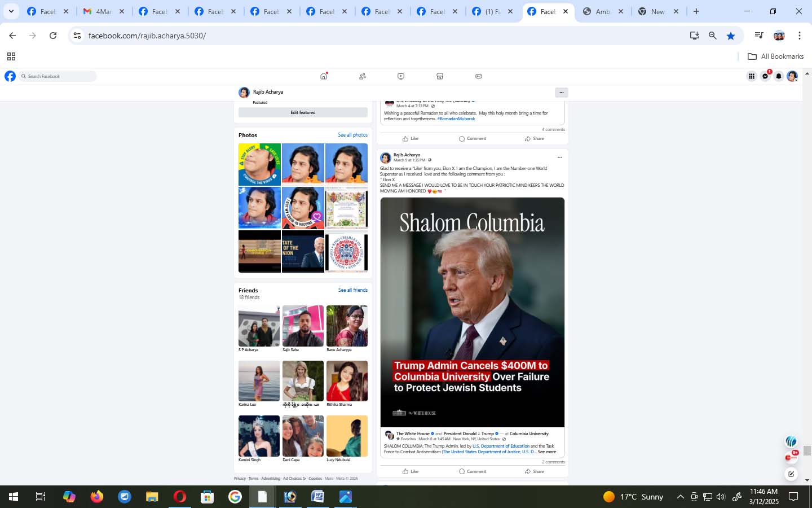
Task: Open the Gaming icon in Facebook navigation
Action: click(479, 76)
